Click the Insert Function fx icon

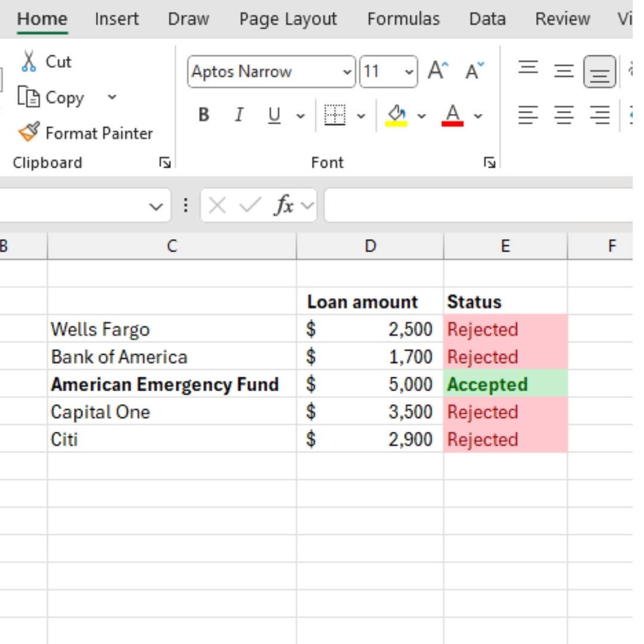(284, 205)
